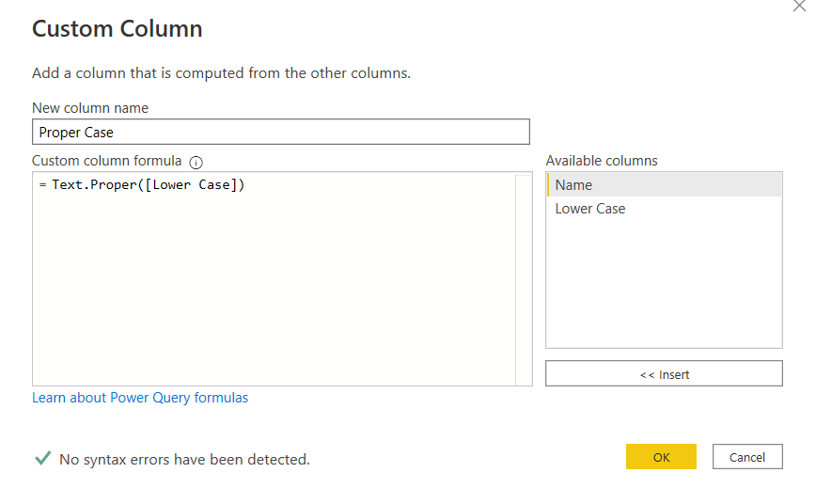
Task: Click the Custom column formula label
Action: click(106, 161)
